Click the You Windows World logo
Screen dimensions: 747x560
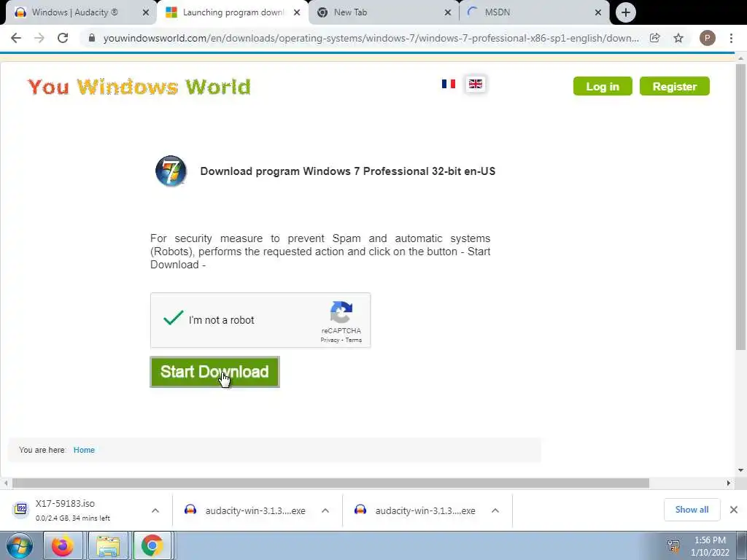(x=139, y=87)
